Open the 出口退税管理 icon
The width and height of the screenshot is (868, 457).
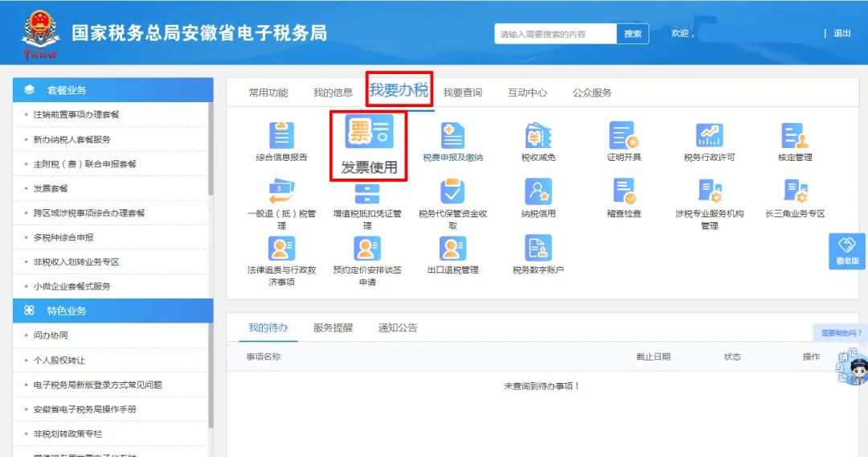tap(452, 248)
